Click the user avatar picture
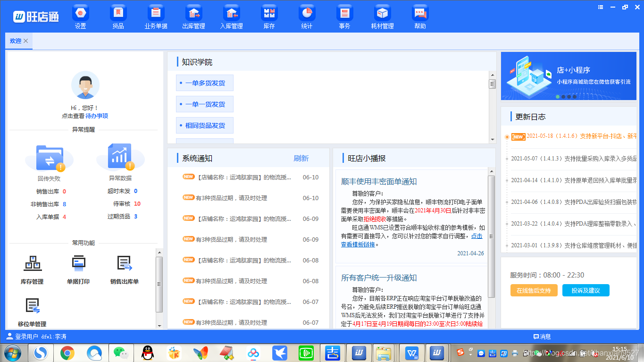The height and width of the screenshot is (362, 644). tap(85, 85)
